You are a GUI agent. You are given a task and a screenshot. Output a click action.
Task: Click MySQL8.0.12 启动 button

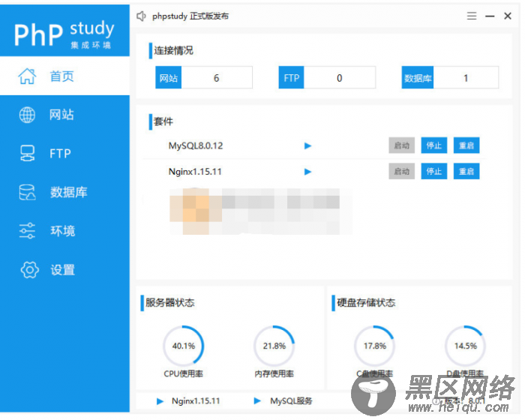click(x=401, y=145)
